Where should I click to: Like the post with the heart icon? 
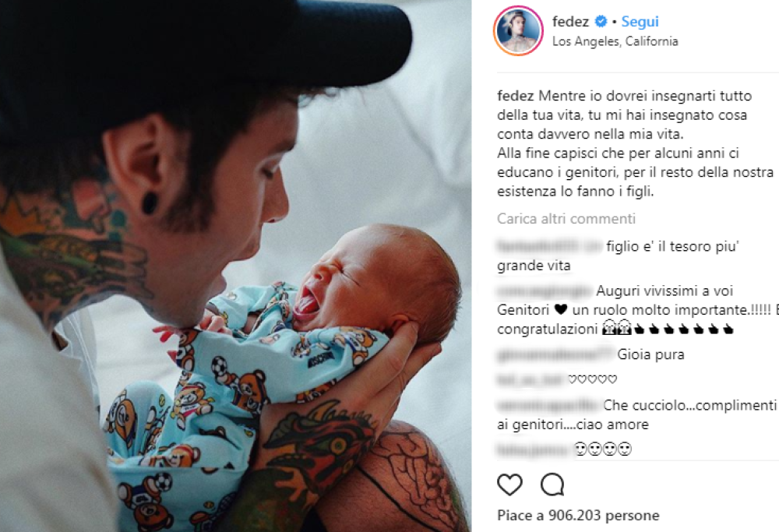[509, 484]
